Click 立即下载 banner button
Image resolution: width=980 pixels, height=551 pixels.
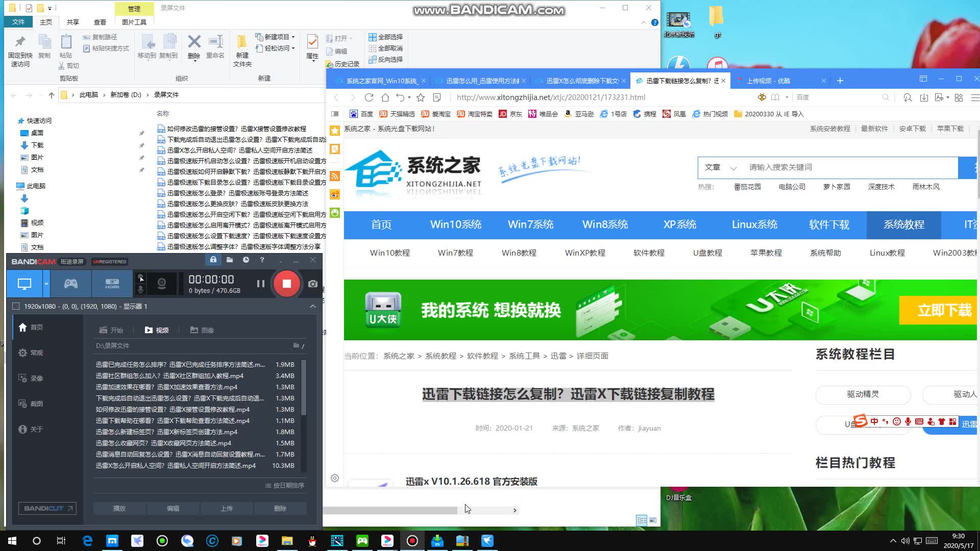pyautogui.click(x=939, y=310)
